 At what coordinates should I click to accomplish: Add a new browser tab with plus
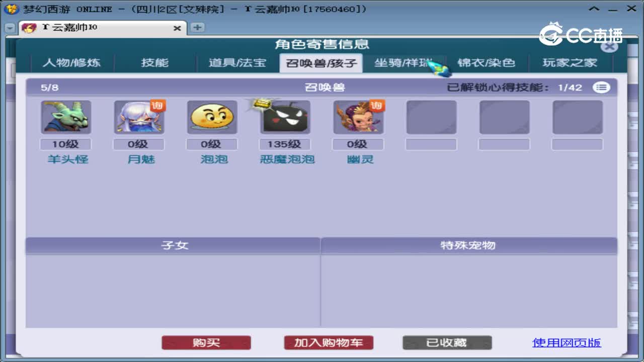click(x=197, y=28)
